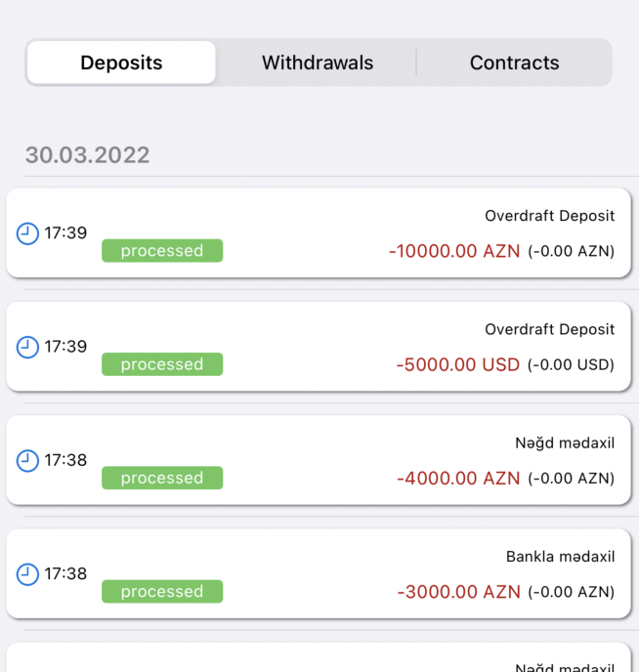Click clock icon on 5000 USD deposit
This screenshot has width=639, height=672.
click(28, 347)
